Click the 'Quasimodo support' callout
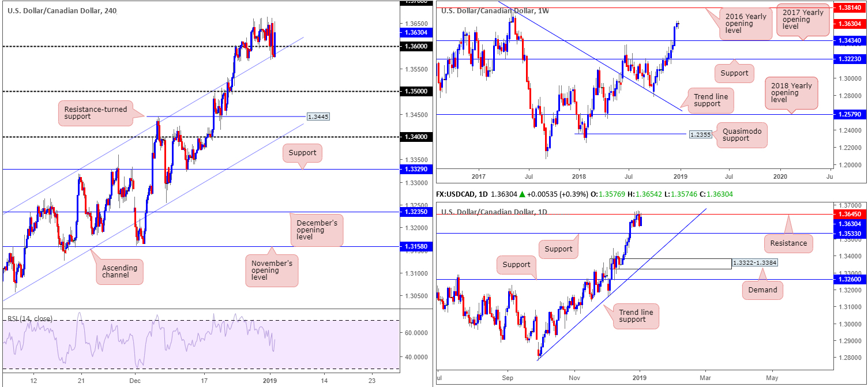The height and width of the screenshot is (387, 868). point(742,135)
